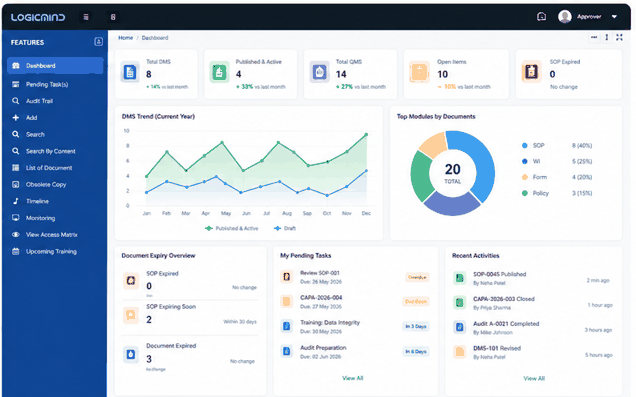Click SOP legend color dot
Image resolution: width=636 pixels, height=397 pixels.
tap(525, 145)
